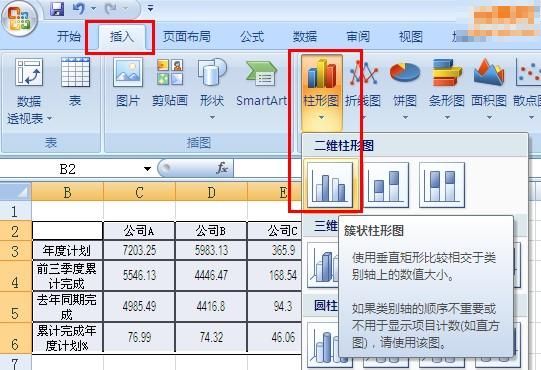Insert a 表 table
Screen dimensions: 541x370
pos(75,83)
